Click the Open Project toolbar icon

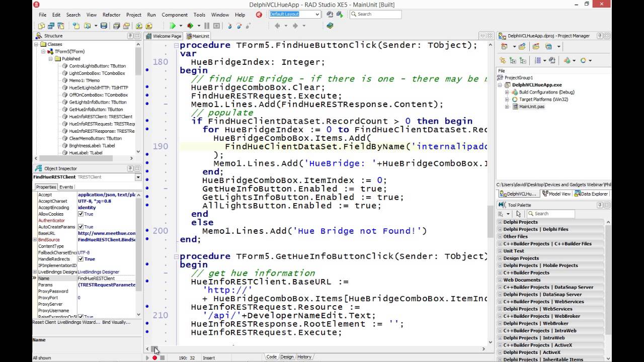(x=126, y=26)
